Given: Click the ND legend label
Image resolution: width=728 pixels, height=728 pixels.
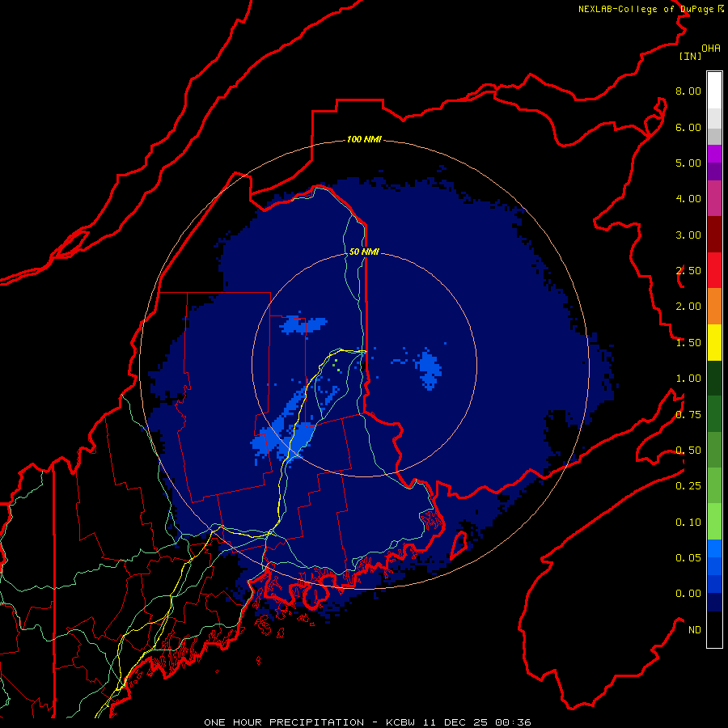Looking at the screenshot, I should (x=695, y=630).
